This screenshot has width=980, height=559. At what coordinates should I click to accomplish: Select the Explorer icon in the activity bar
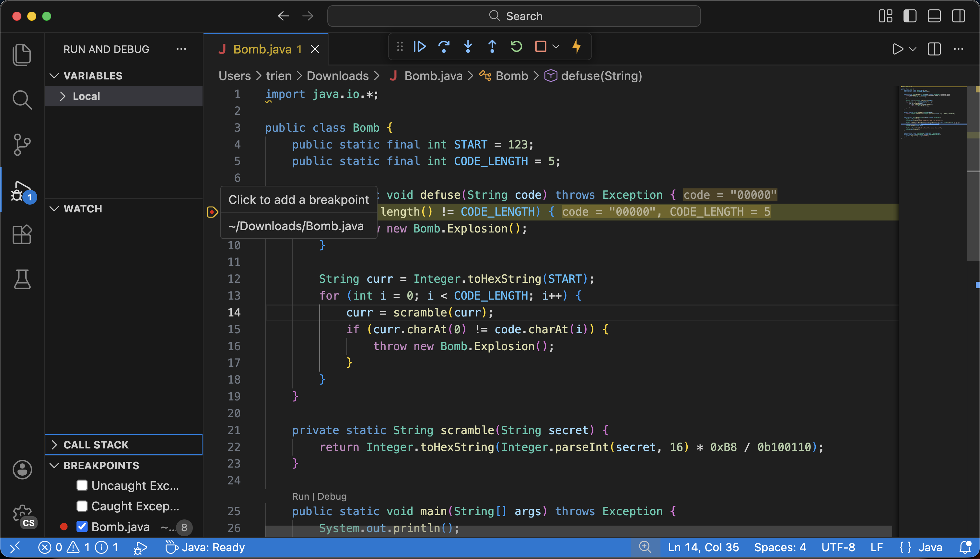pos(22,54)
